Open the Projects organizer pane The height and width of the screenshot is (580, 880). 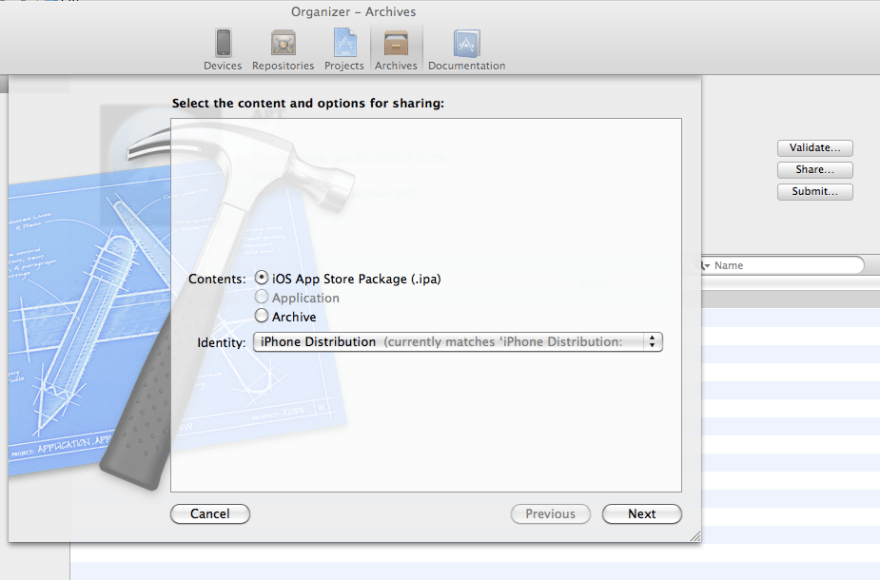(x=344, y=49)
